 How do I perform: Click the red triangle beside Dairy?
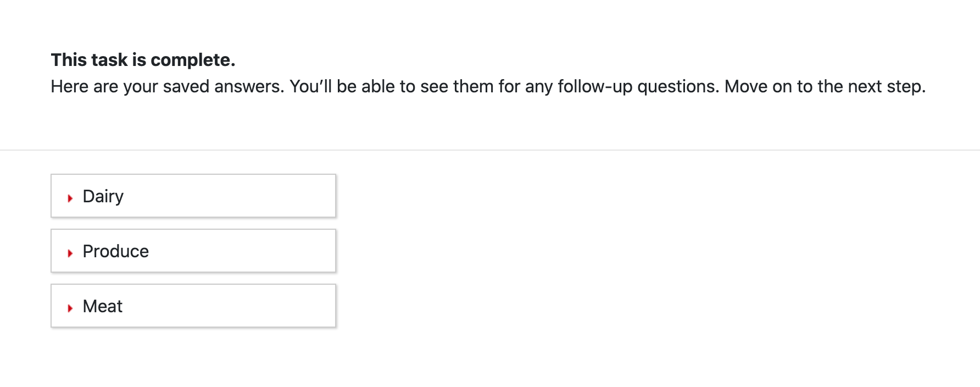pyautogui.click(x=70, y=198)
